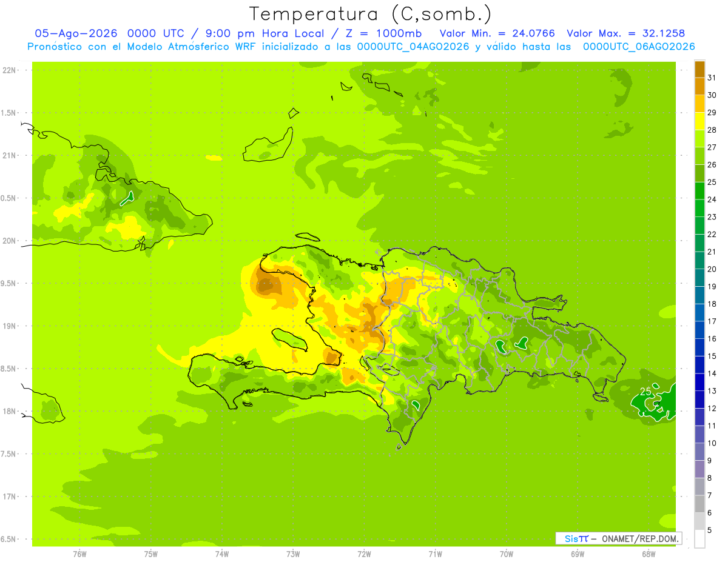728x562 pixels.
Task: Click the '21N' latitude axis label
Action: pos(9,155)
